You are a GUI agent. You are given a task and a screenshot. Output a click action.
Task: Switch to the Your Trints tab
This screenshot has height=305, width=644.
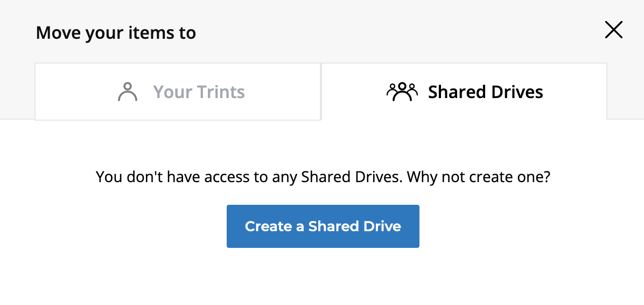click(x=178, y=92)
